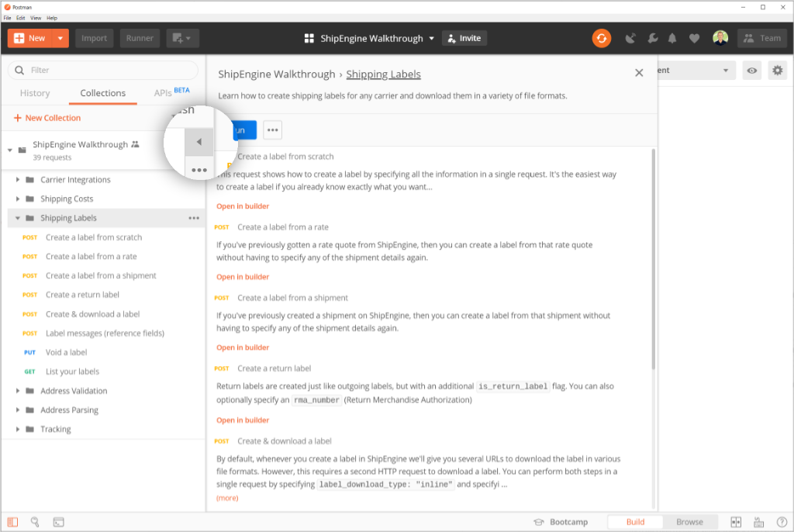The image size is (794, 532).
Task: Click the environment quick look eye icon
Action: pos(751,71)
